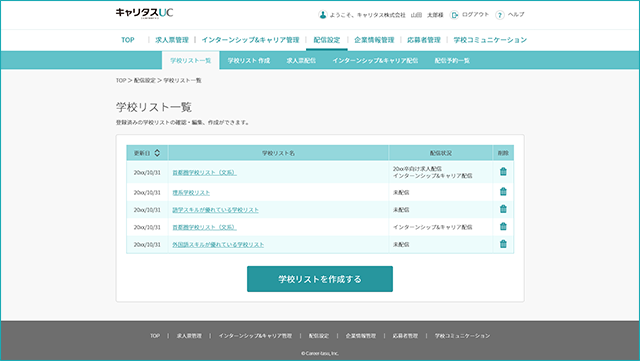The image size is (640, 361).
Task: Open インターンシップ&キャリア管理 in main navigation
Action: point(250,40)
